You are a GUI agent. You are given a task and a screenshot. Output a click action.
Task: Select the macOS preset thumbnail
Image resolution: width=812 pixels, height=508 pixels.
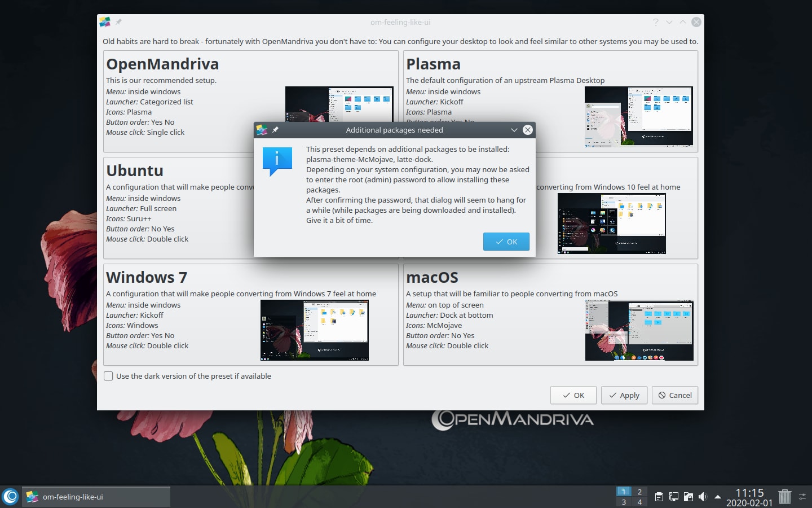[x=639, y=331]
